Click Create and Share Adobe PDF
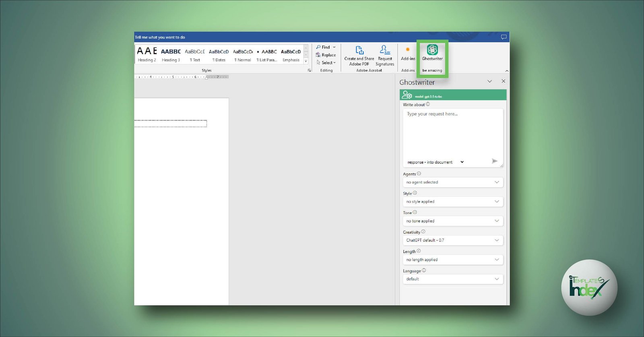The height and width of the screenshot is (337, 644). [x=359, y=55]
